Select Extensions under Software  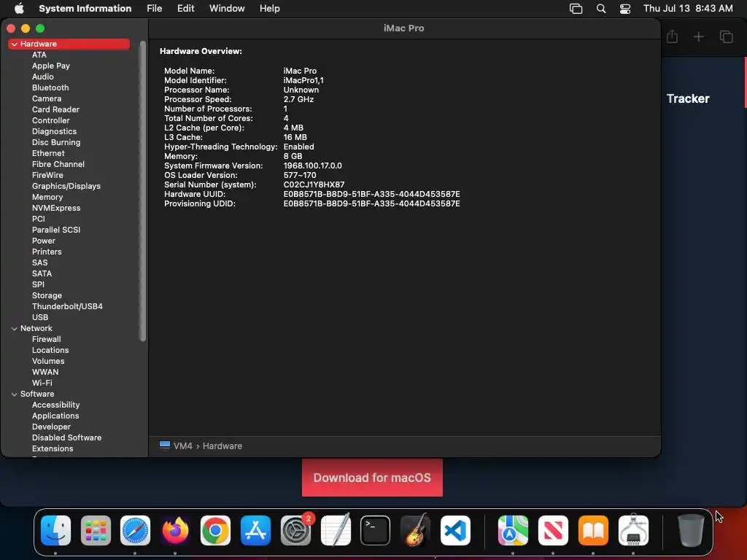[x=53, y=449]
